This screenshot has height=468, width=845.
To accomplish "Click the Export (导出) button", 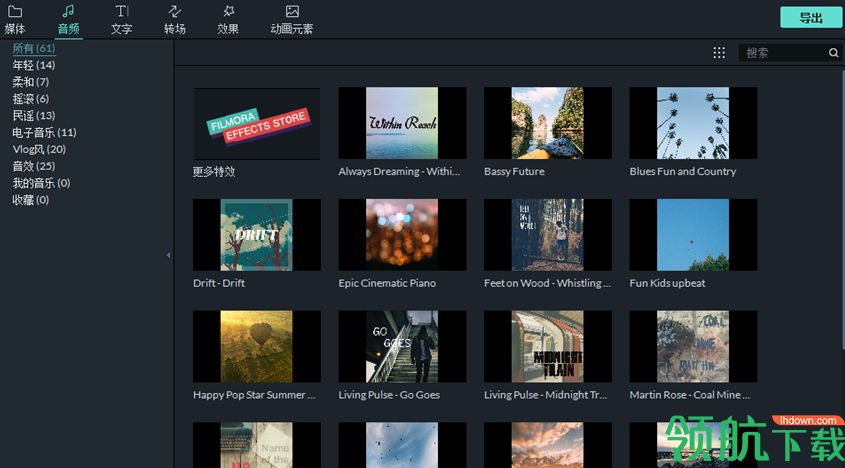I will click(x=811, y=17).
